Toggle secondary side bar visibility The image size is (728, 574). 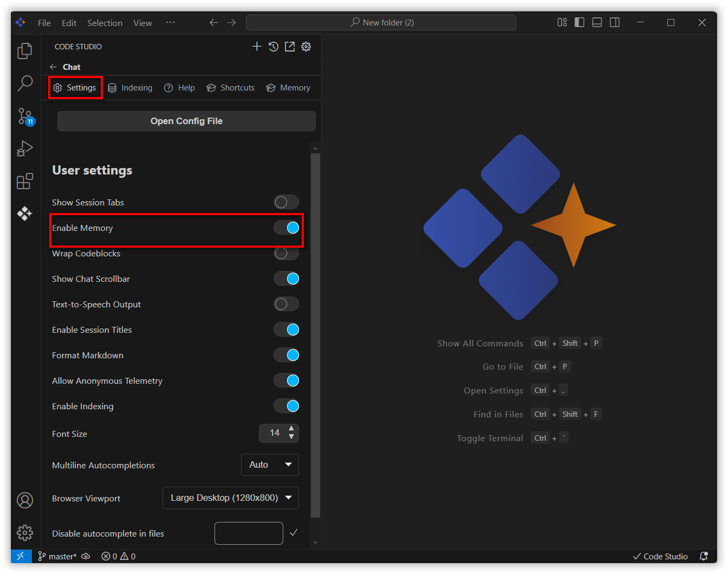click(x=615, y=22)
